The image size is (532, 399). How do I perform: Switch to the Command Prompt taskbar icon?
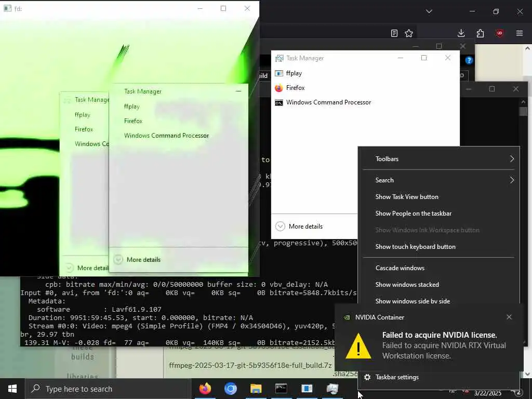click(281, 389)
